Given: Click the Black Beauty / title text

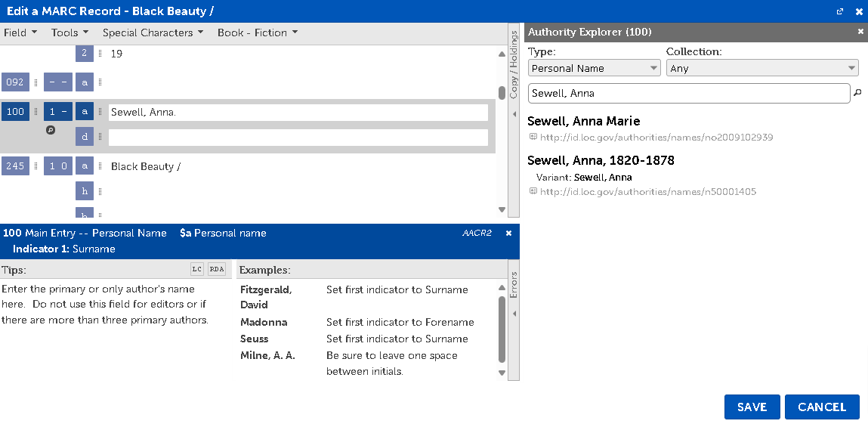Looking at the screenshot, I should tap(146, 166).
